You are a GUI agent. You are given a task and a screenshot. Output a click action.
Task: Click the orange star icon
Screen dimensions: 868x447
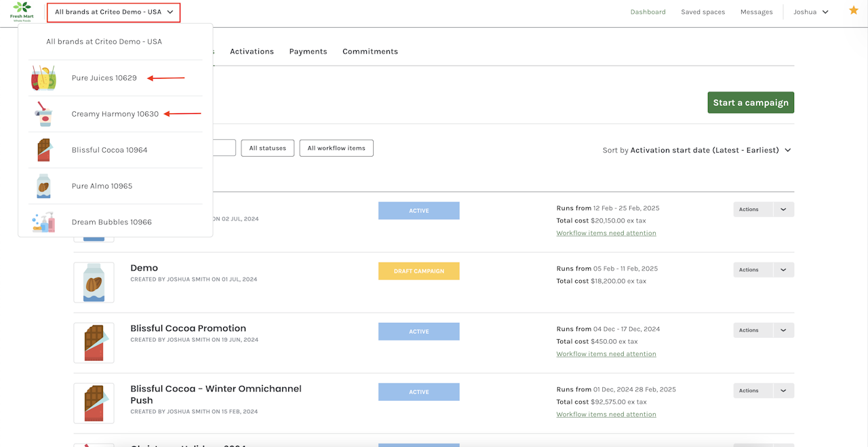coord(854,11)
